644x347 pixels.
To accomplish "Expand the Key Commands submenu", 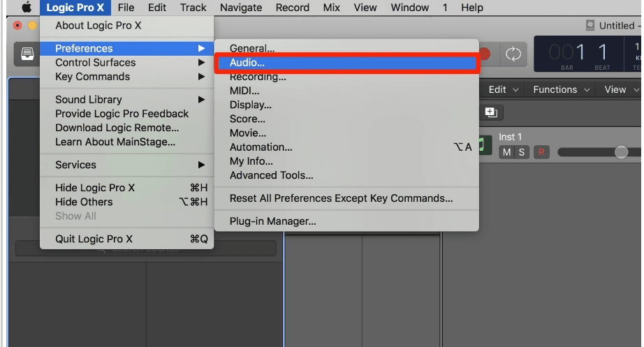I will [127, 77].
